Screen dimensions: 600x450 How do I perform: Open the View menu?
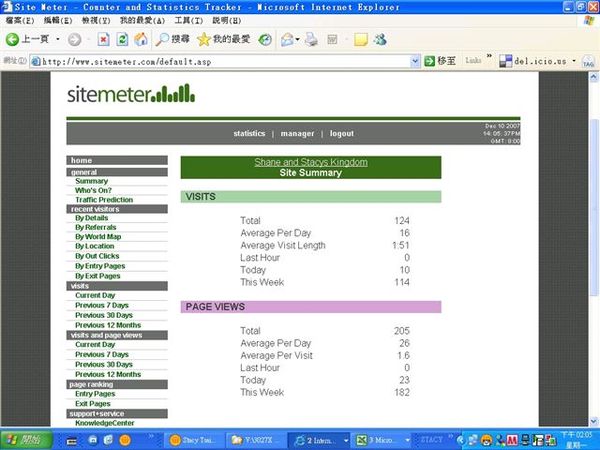pos(96,21)
